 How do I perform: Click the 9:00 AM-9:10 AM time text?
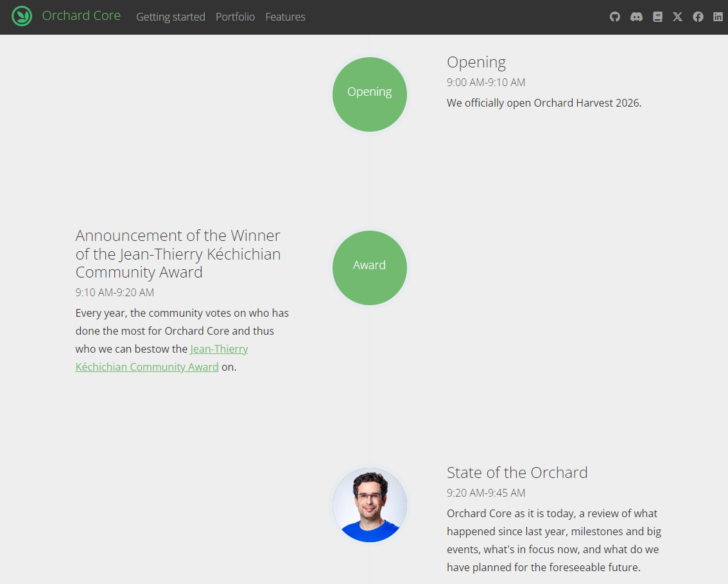click(485, 82)
